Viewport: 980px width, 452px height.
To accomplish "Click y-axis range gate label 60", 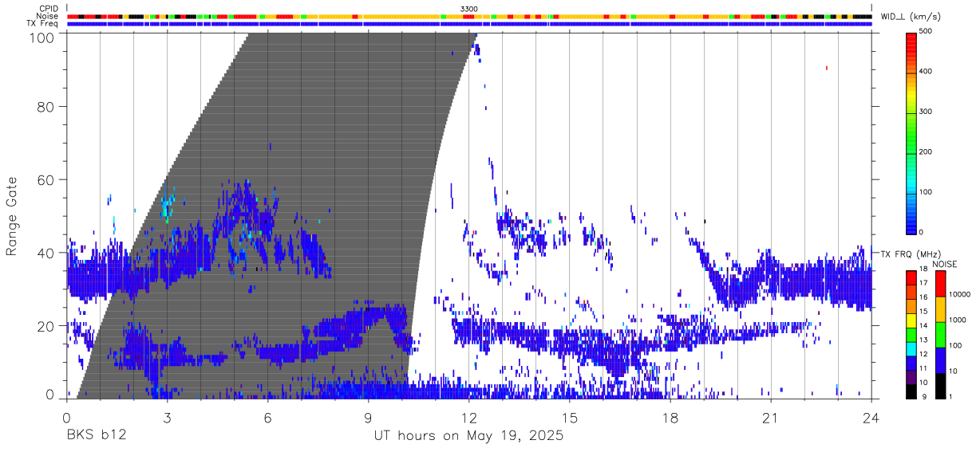I will coord(45,179).
